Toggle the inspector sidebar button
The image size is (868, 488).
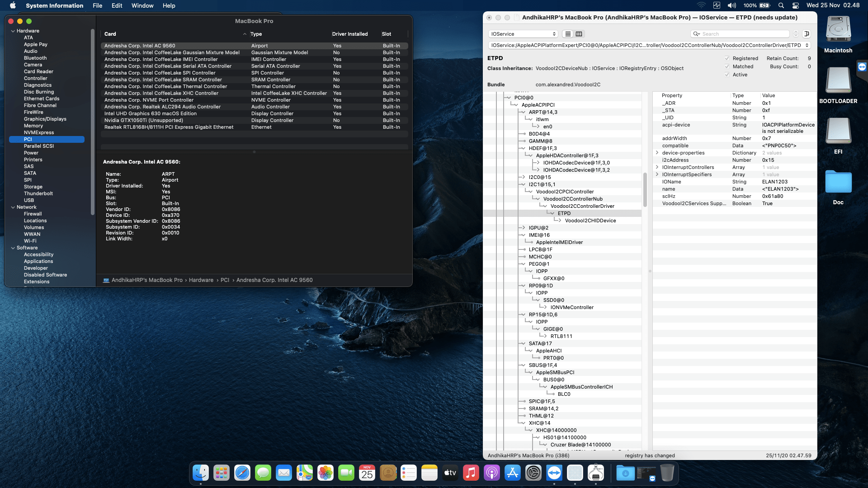807,34
